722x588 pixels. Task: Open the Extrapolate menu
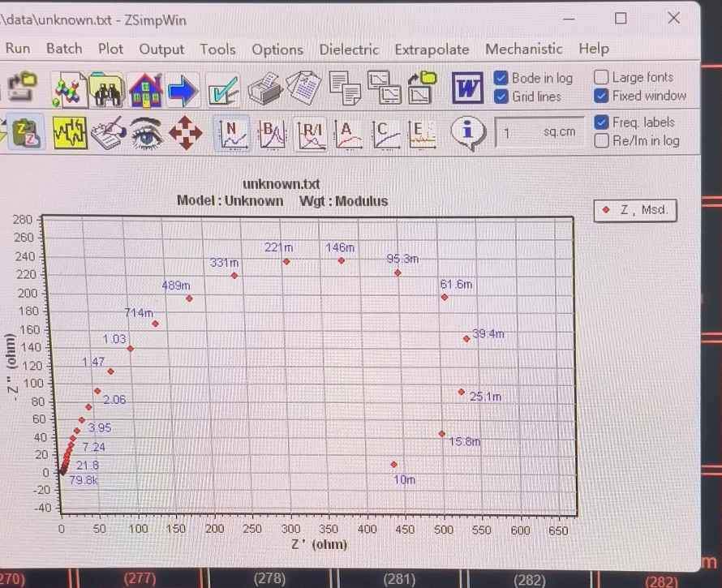click(432, 49)
